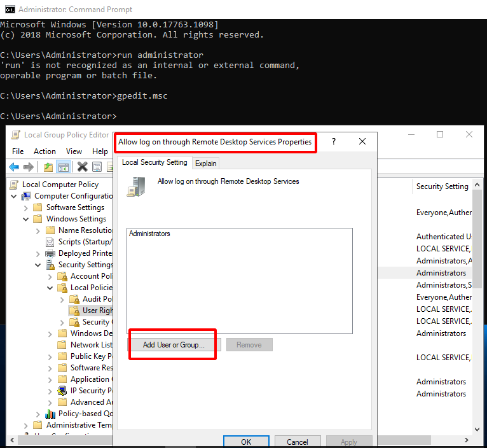Click the horizontal scrollbar right arrow
Screen dimensions: 487x448
tap(466, 440)
